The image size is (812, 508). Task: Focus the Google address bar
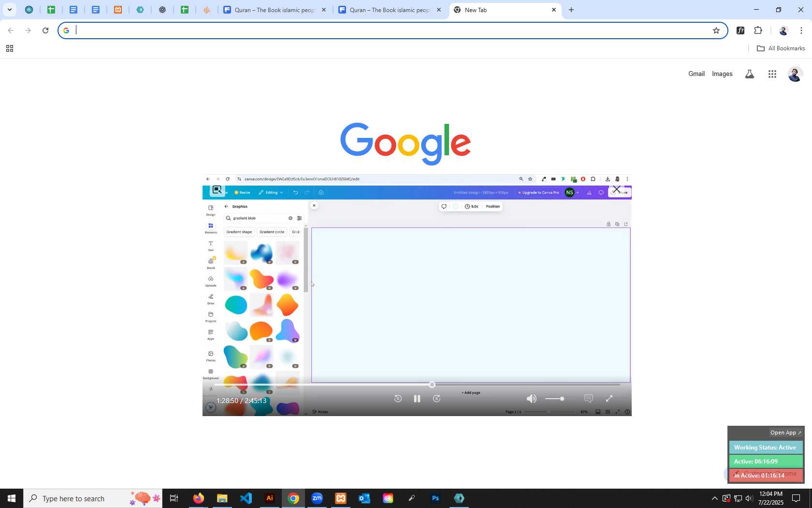coord(392,30)
